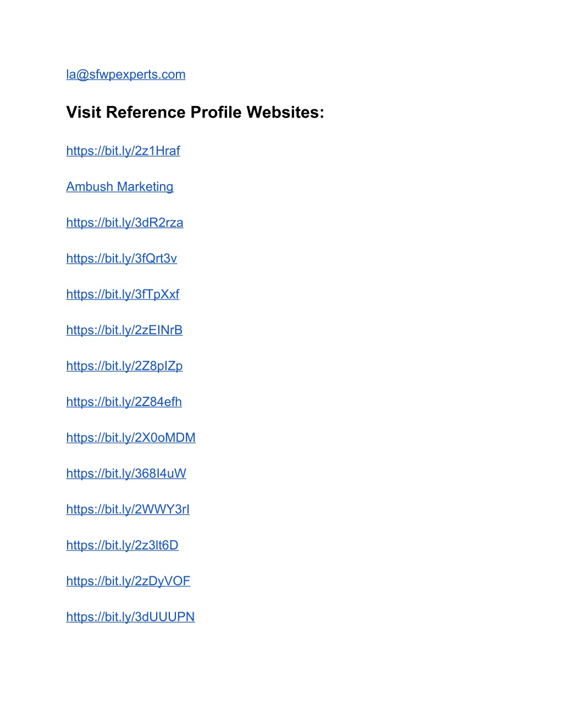Open link https://bit.ly/2WWY3rI
Viewport: 563px width, 728px height.
coord(128,509)
